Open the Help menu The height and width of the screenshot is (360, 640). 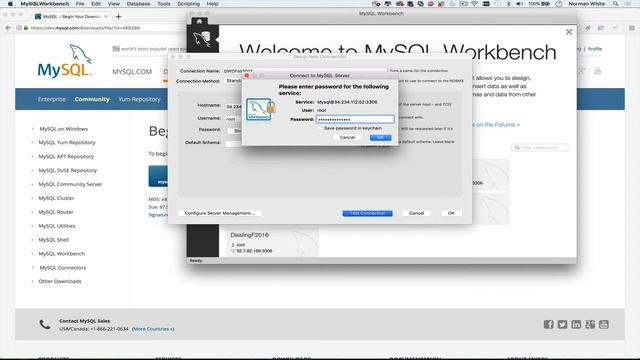(212, 4)
